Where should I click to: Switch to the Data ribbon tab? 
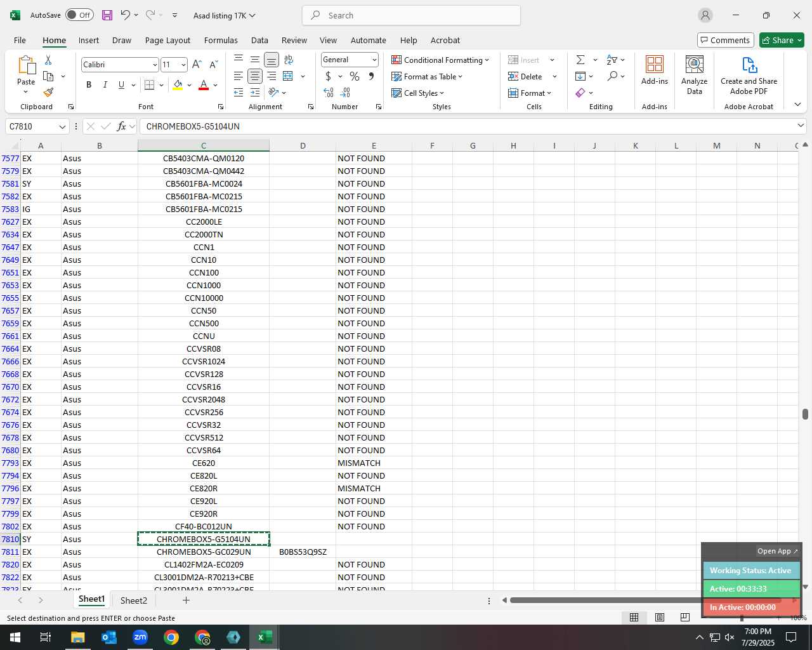pos(259,40)
